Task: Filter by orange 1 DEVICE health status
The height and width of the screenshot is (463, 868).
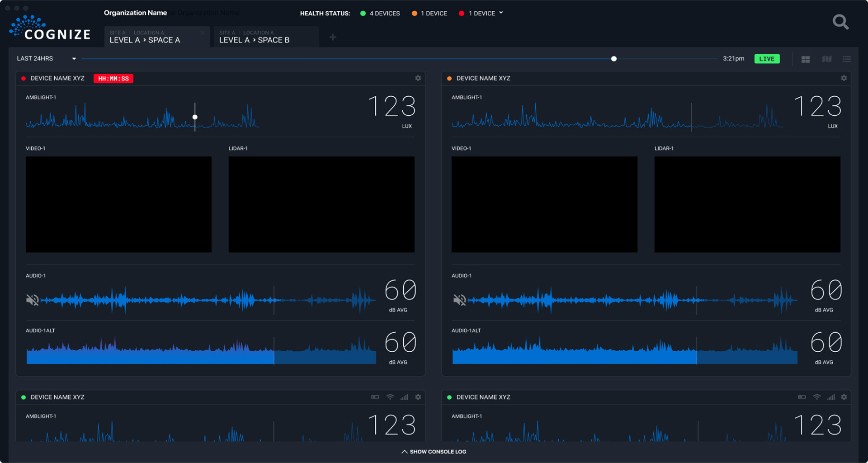Action: coord(429,14)
